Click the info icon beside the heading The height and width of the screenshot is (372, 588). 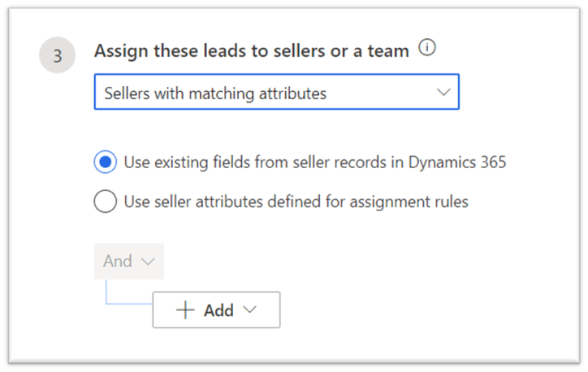click(x=427, y=49)
